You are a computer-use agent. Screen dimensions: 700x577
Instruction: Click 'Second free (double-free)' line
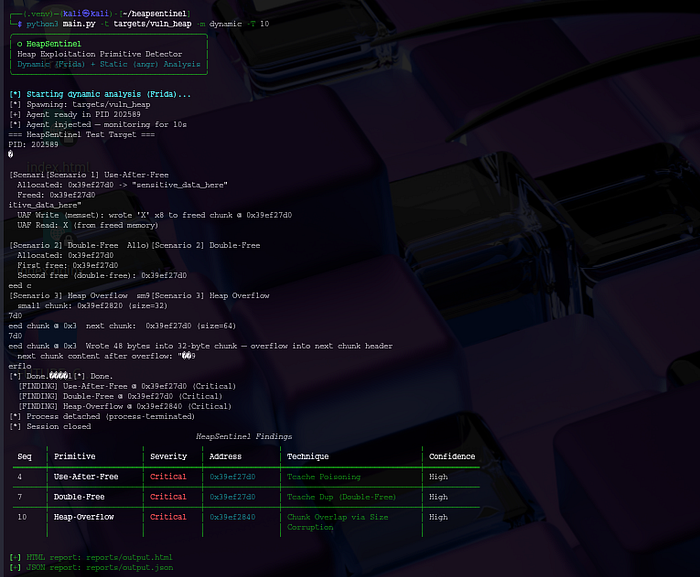[102, 276]
